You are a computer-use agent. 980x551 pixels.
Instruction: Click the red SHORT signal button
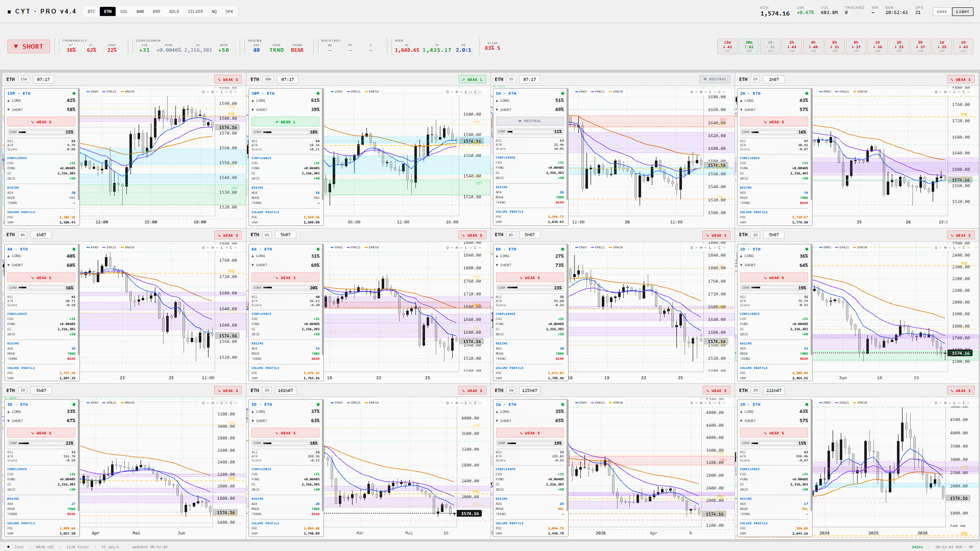coord(29,46)
